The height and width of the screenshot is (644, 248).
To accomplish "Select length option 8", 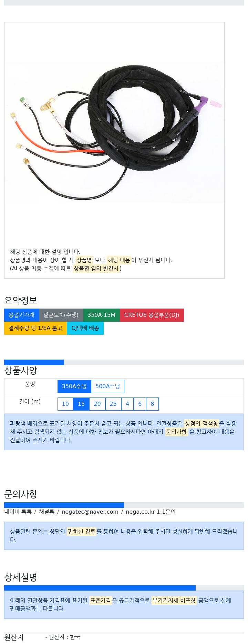I will (152, 404).
